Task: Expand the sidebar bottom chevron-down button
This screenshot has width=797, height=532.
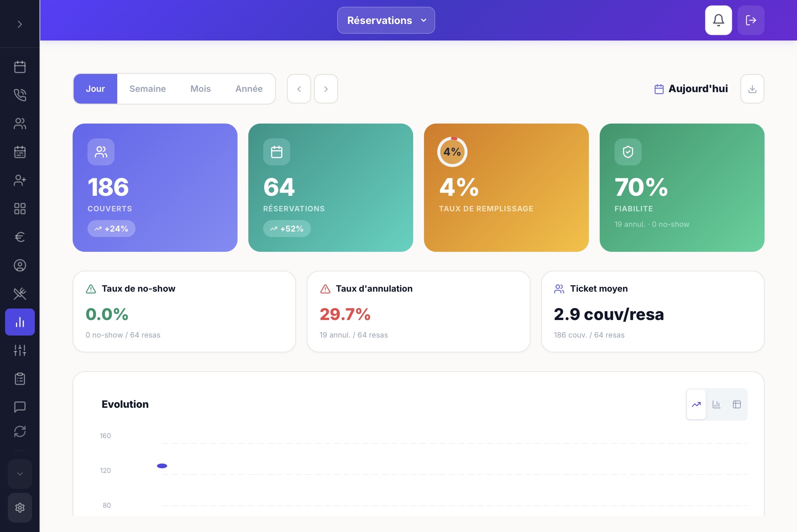Action: pos(20,474)
